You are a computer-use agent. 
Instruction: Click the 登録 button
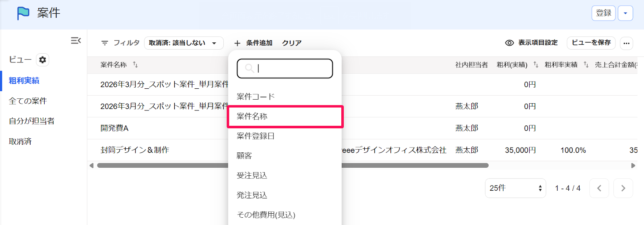tap(603, 13)
